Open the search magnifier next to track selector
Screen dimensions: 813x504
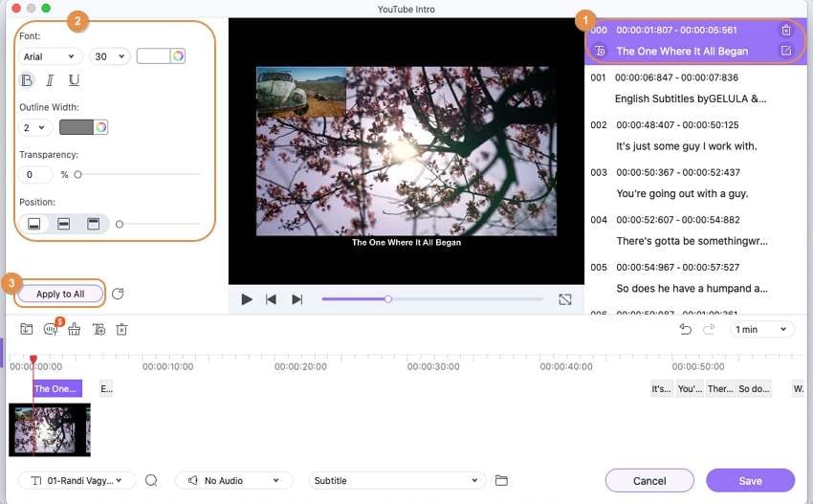coord(151,481)
